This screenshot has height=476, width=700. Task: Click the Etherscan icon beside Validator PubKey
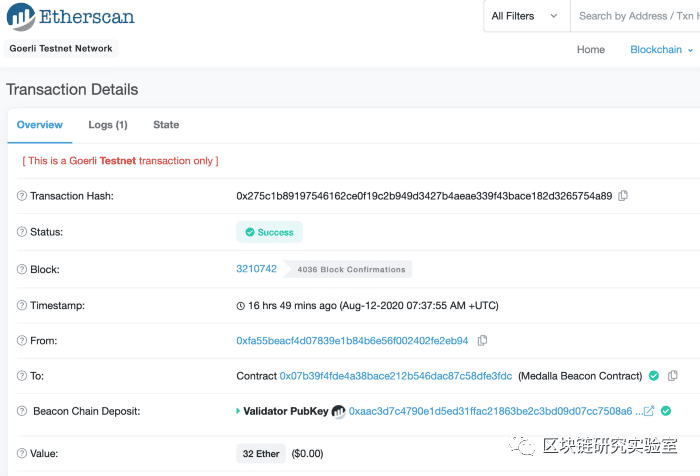point(338,411)
